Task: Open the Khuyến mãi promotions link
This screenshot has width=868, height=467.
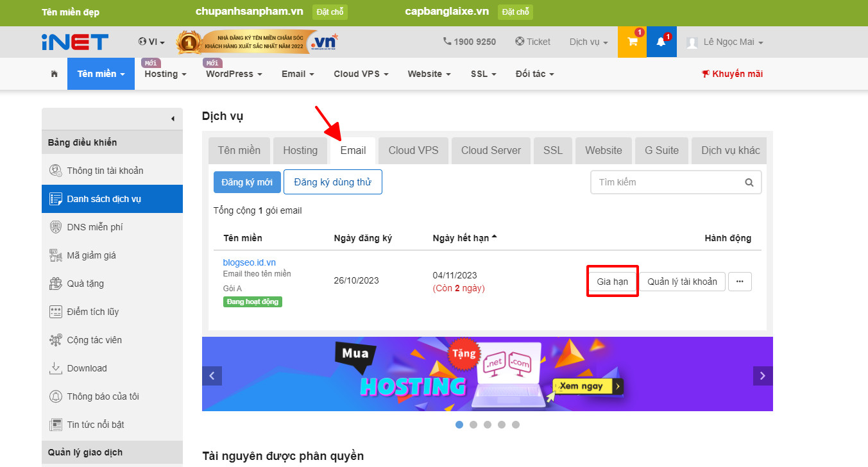Action: coord(733,74)
